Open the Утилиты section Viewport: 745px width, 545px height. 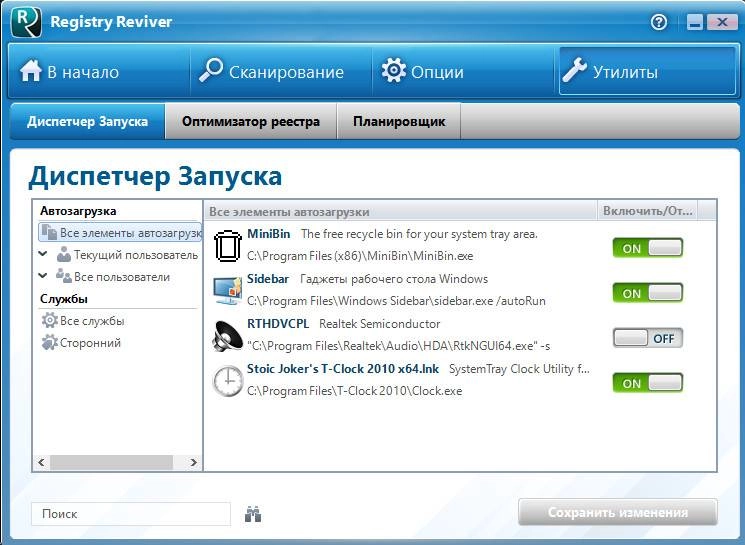tap(647, 71)
